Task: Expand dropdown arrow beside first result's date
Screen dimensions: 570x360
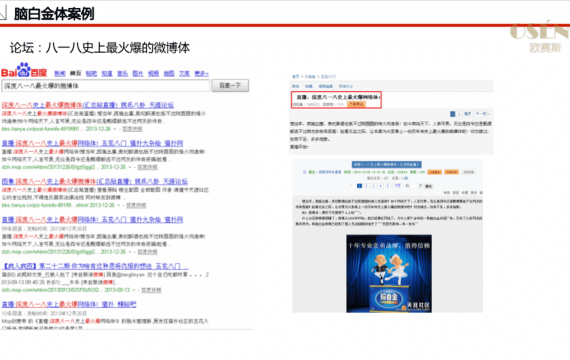Action: (x=115, y=129)
